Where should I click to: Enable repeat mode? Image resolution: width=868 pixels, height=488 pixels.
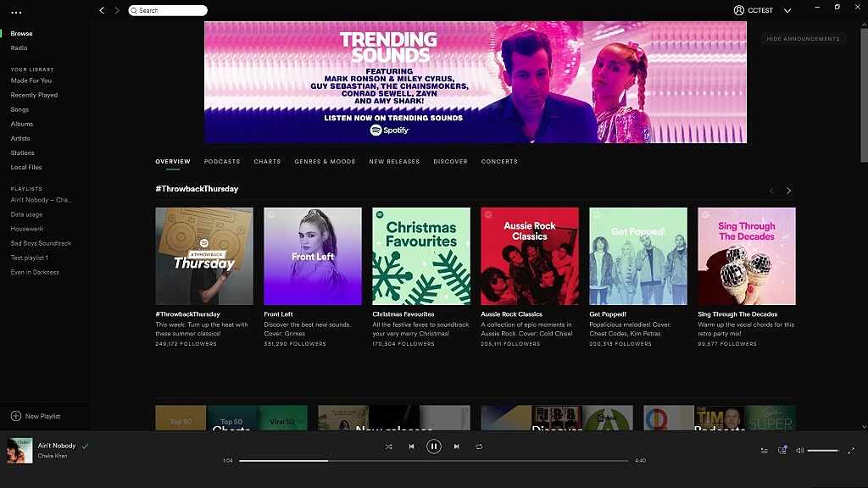coord(479,446)
